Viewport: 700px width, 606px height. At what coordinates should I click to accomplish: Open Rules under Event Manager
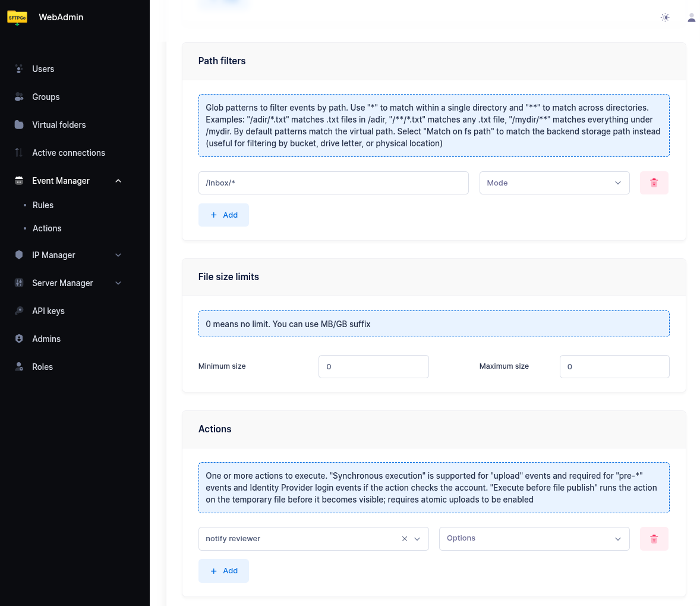pyautogui.click(x=43, y=205)
